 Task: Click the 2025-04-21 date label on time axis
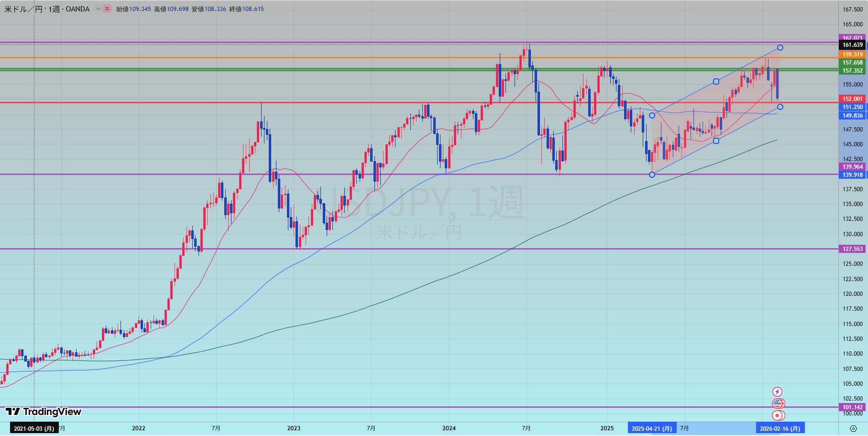click(651, 428)
